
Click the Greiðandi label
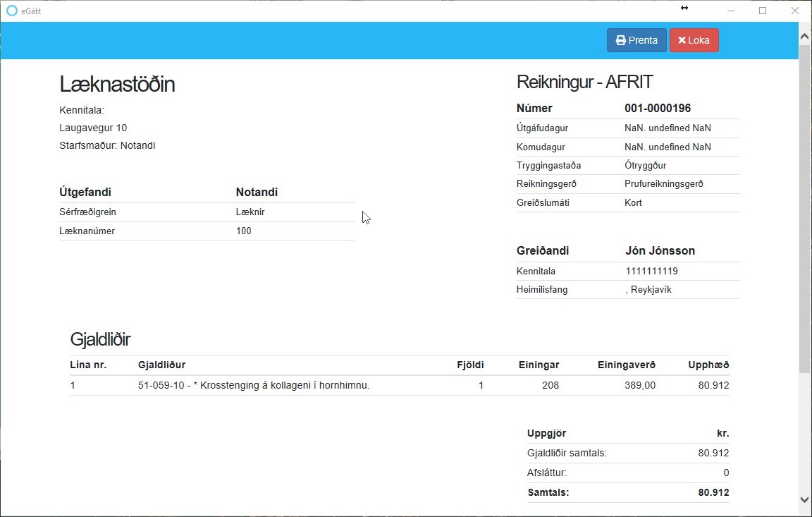coord(543,250)
